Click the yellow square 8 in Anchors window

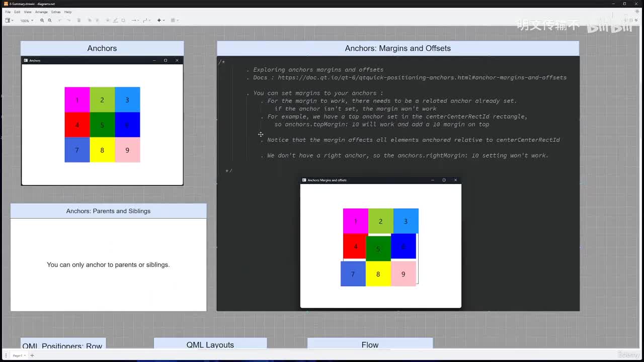click(x=102, y=150)
